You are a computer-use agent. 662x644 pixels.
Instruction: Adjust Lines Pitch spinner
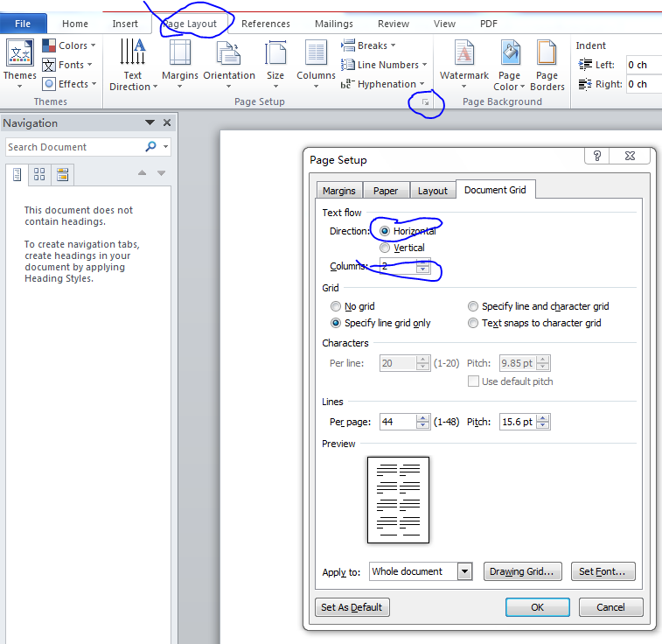[x=543, y=422]
